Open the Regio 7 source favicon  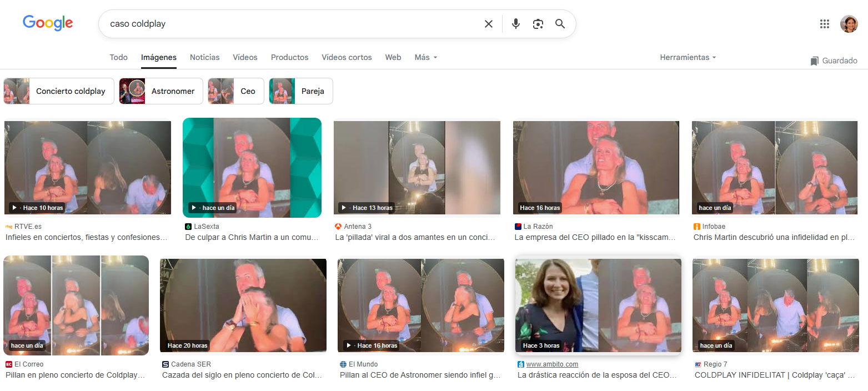pyautogui.click(x=698, y=364)
